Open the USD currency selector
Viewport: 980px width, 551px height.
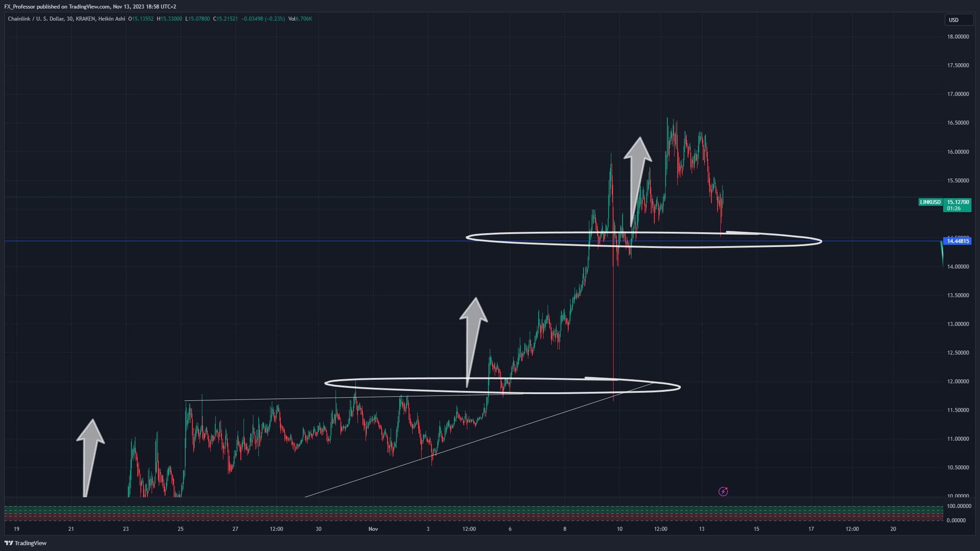tap(959, 20)
